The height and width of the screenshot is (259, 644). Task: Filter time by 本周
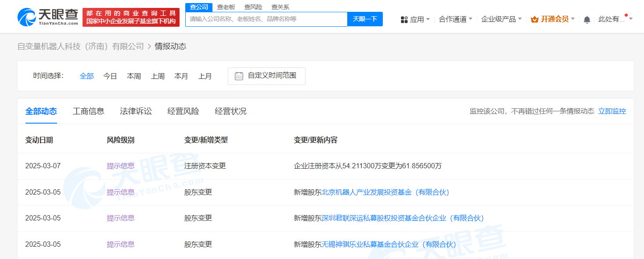coord(134,76)
